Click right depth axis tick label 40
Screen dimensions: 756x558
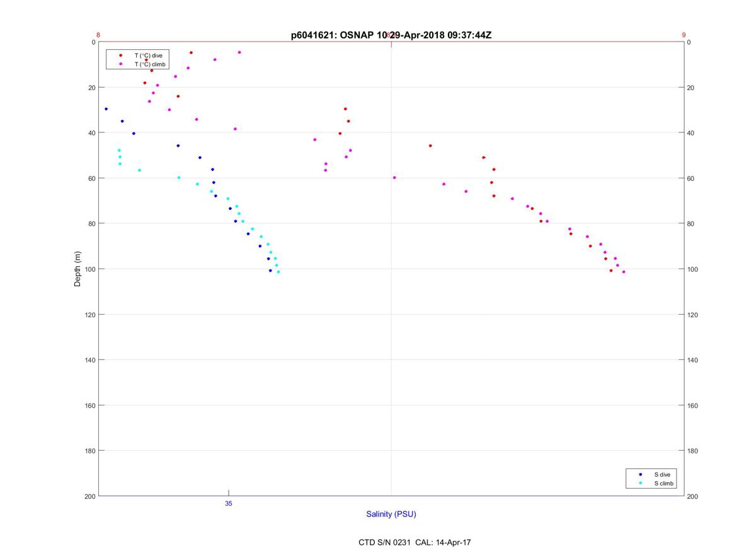pyautogui.click(x=691, y=133)
